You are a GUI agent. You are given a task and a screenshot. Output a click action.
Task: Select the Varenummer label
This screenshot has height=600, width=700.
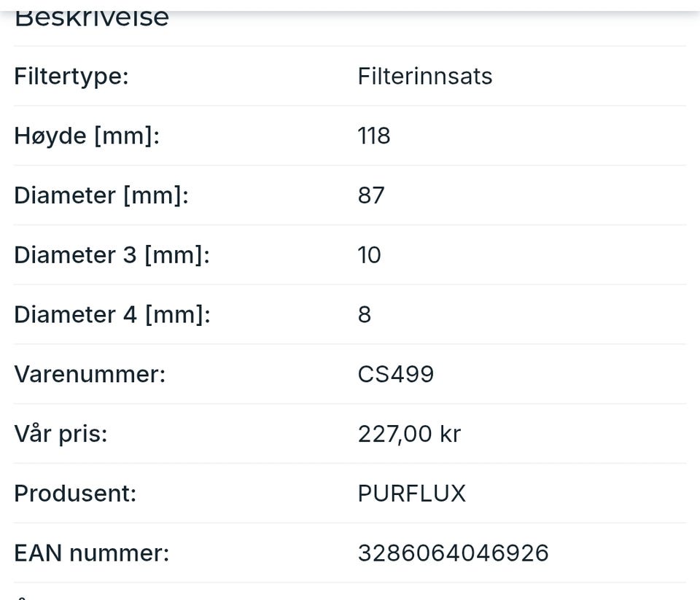click(x=90, y=374)
